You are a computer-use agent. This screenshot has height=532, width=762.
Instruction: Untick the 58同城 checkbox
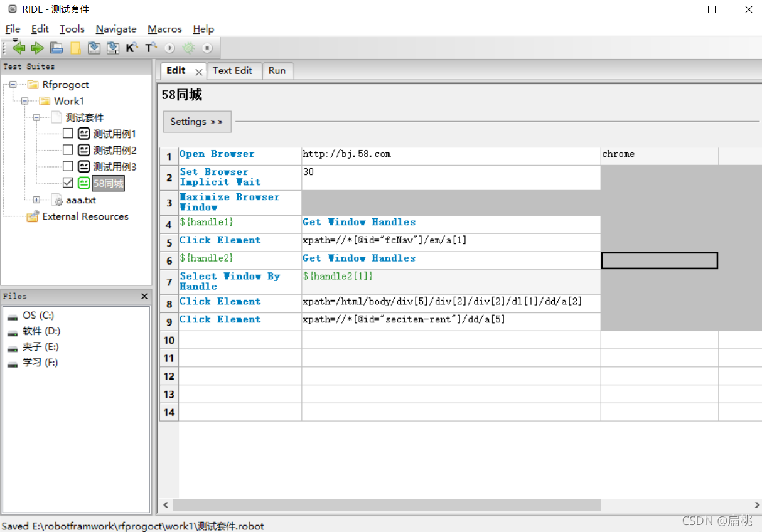click(x=68, y=183)
